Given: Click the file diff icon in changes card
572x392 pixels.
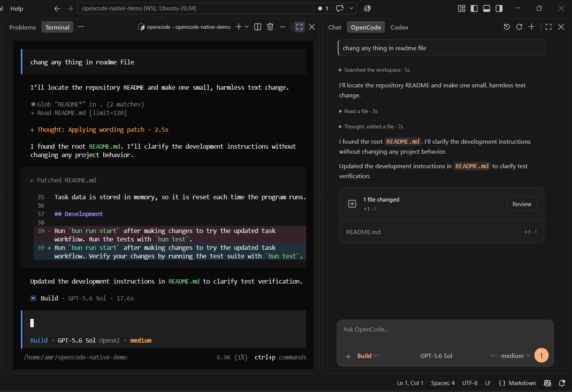Looking at the screenshot, I should (x=352, y=204).
